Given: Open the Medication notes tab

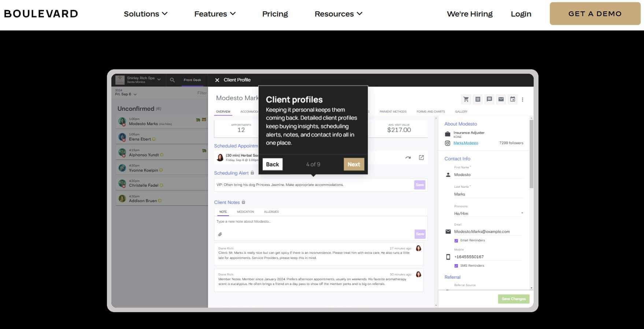Looking at the screenshot, I should 245,212.
